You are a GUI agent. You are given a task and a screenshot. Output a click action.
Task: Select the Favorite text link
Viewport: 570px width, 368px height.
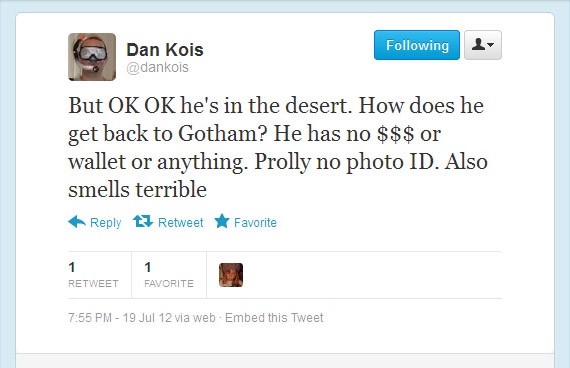pyautogui.click(x=255, y=222)
